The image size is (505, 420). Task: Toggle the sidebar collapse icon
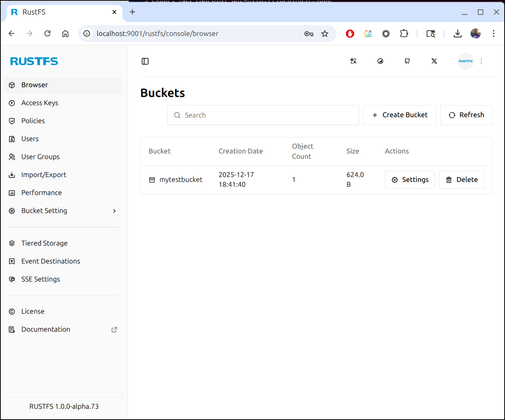tap(145, 61)
